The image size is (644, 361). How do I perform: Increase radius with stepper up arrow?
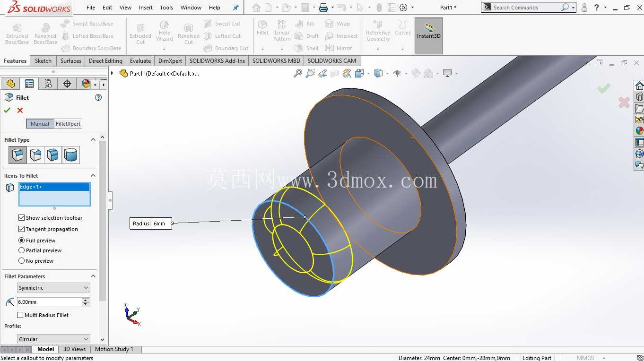(x=86, y=300)
